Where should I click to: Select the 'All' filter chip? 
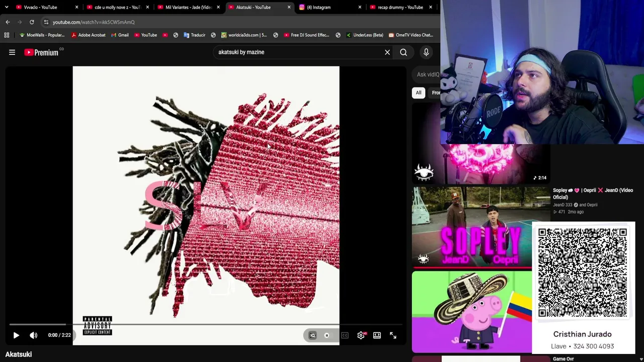click(419, 93)
